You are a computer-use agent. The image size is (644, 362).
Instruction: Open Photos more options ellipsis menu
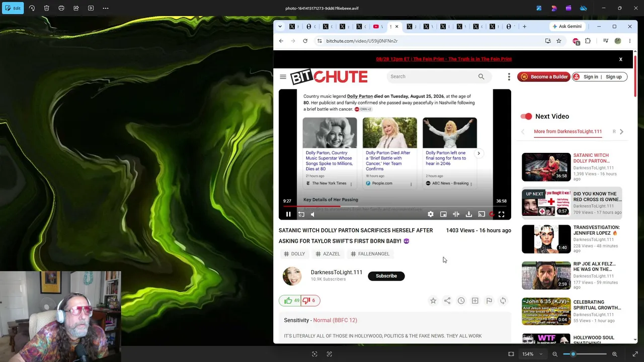pyautogui.click(x=106, y=8)
